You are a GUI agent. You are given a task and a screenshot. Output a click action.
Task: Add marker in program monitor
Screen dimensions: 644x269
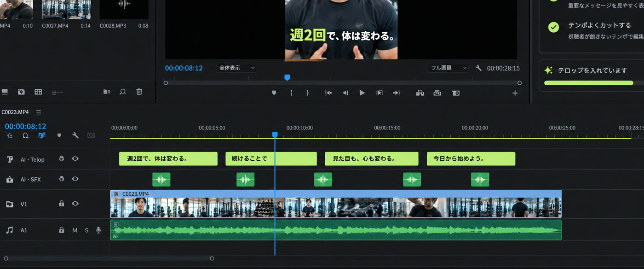coord(274,93)
